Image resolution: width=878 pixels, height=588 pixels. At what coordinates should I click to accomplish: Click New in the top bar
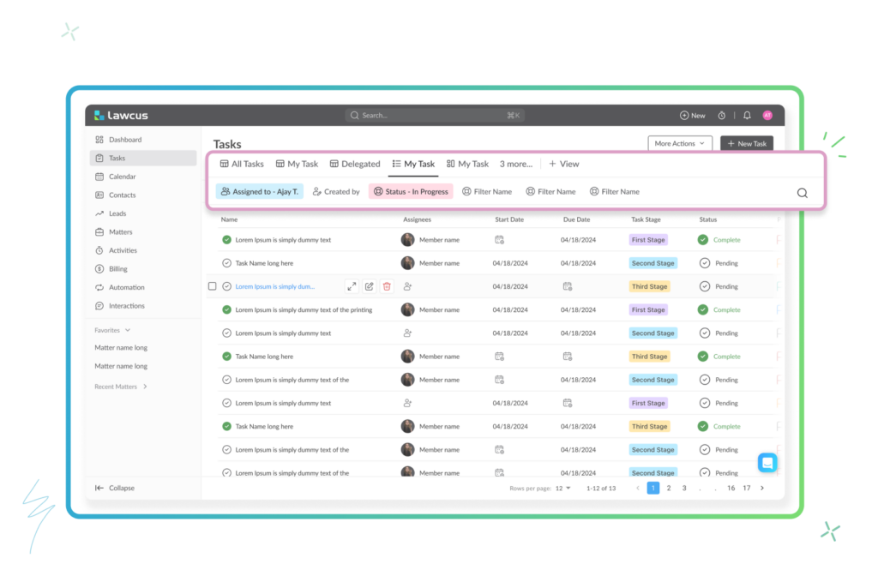pyautogui.click(x=693, y=116)
